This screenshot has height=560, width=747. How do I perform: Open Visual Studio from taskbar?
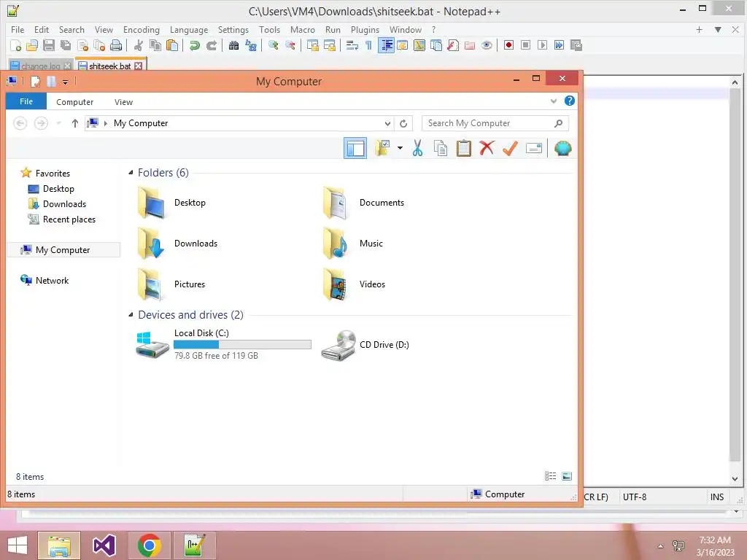click(x=104, y=545)
